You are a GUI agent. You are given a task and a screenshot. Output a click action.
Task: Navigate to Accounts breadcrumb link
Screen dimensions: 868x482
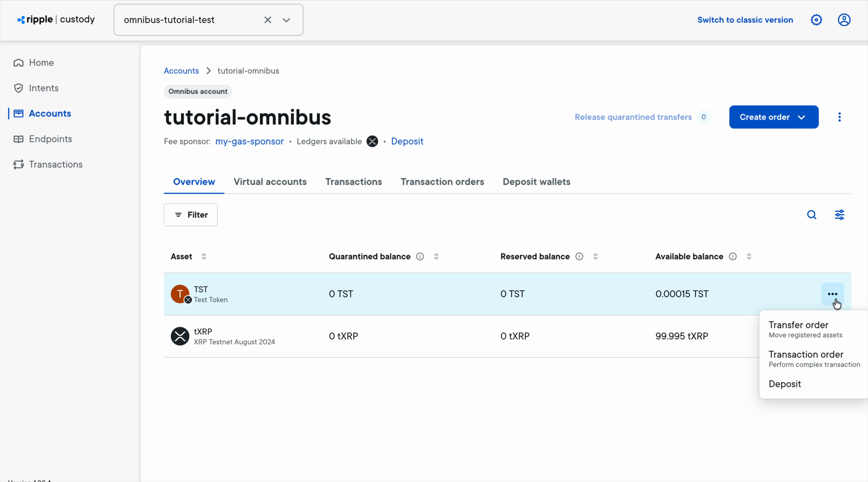coord(181,71)
